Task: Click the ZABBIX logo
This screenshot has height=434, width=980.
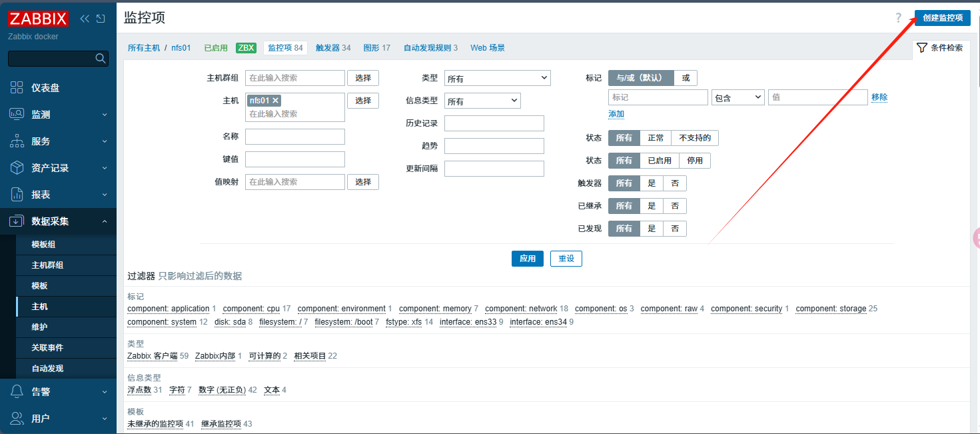Action: pyautogui.click(x=39, y=19)
